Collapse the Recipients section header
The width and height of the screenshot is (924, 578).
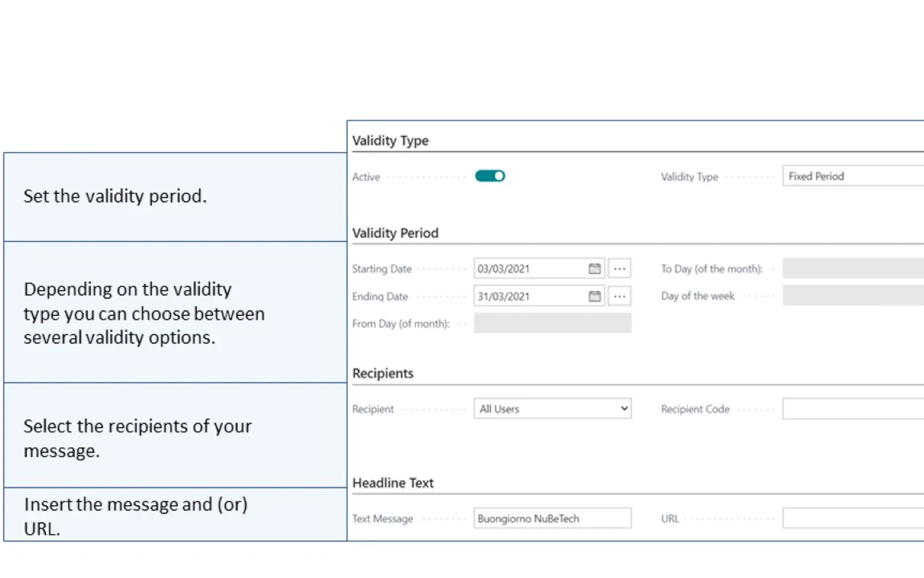[383, 373]
